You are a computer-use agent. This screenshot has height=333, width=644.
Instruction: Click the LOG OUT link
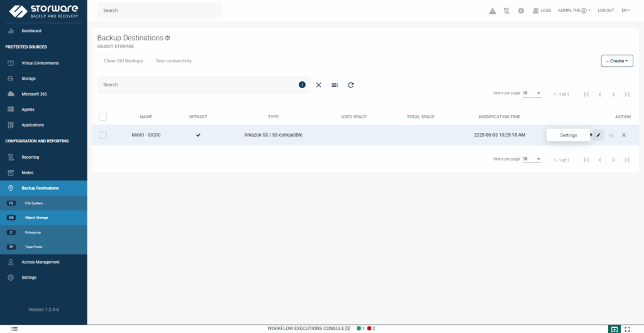(606, 11)
